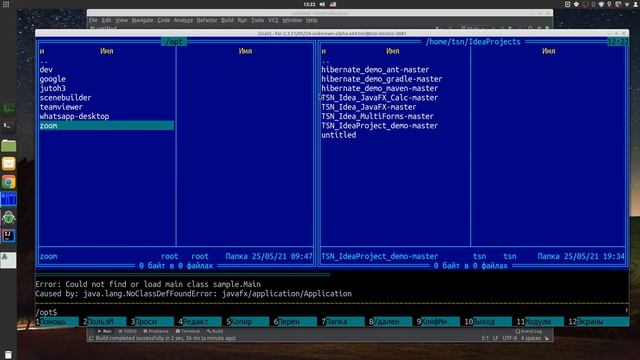This screenshot has width=640, height=360.
Task: Click LF line separator in IntelliJ status bar
Action: (495, 338)
